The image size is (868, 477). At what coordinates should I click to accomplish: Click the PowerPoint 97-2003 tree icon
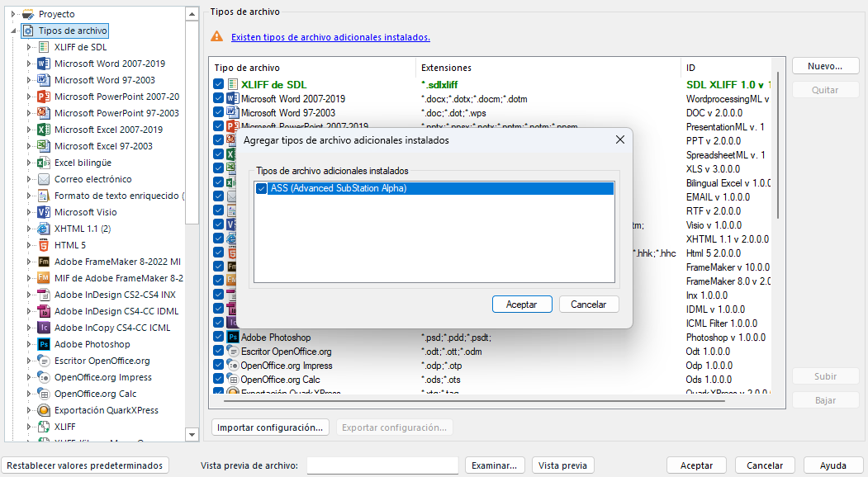(x=44, y=113)
